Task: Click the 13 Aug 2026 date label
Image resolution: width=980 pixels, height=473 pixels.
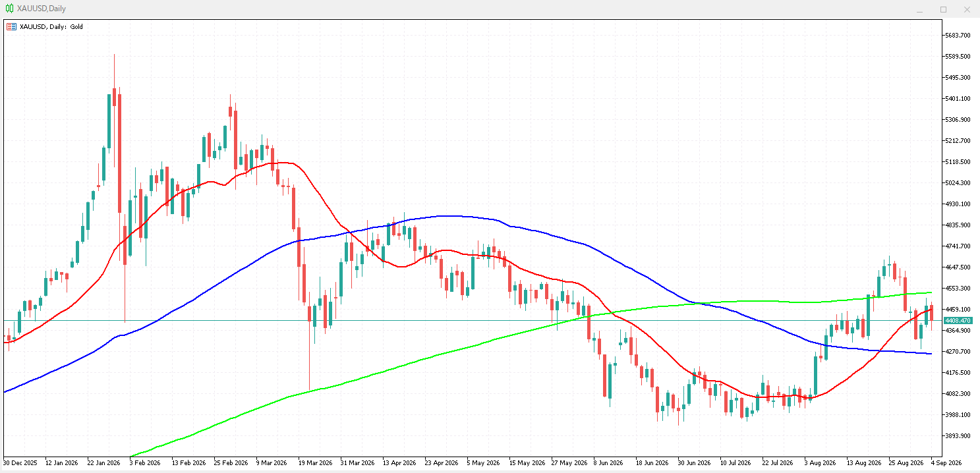Action: 864,463
